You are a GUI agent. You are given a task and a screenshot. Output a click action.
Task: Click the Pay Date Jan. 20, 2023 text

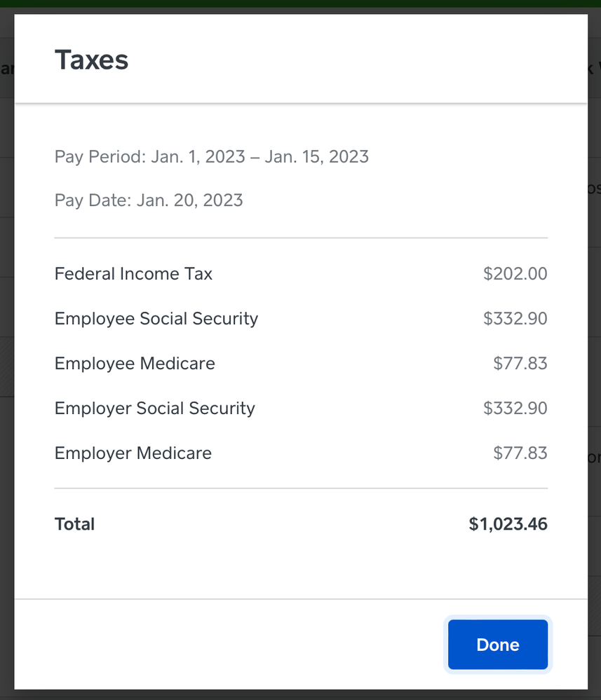(149, 200)
